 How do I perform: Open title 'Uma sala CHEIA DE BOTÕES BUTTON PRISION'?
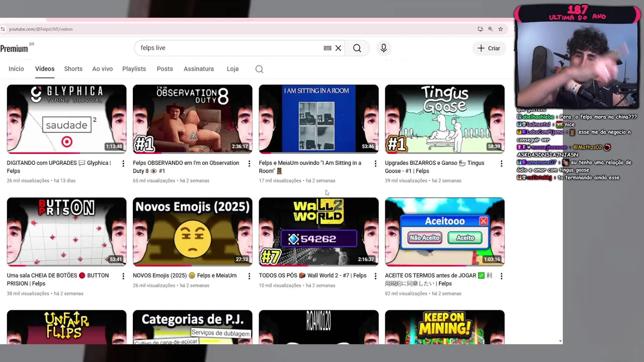(58, 280)
